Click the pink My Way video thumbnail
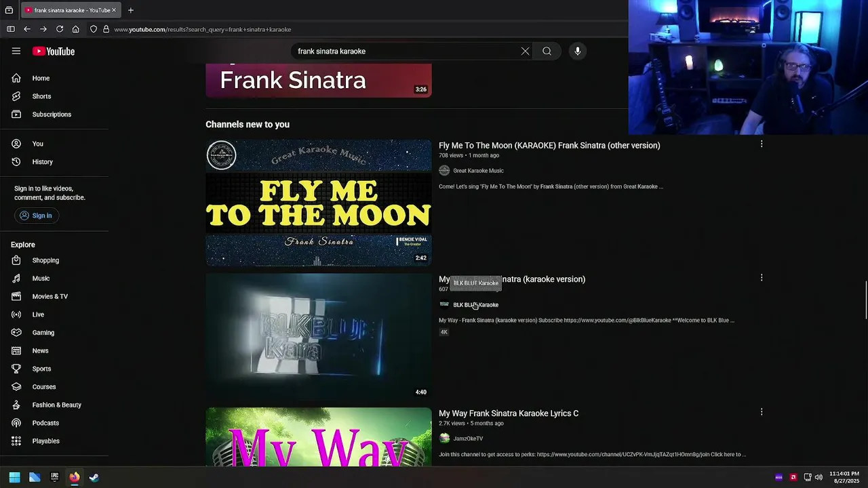 point(318,436)
